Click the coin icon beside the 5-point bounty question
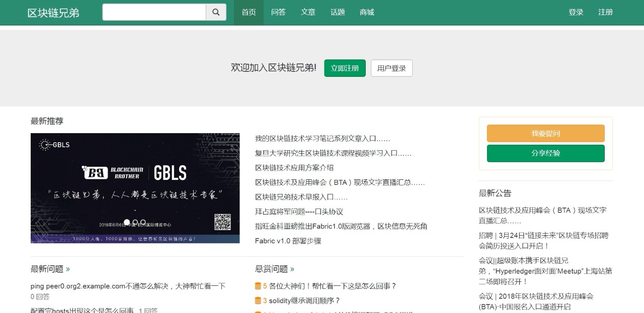 (258, 286)
